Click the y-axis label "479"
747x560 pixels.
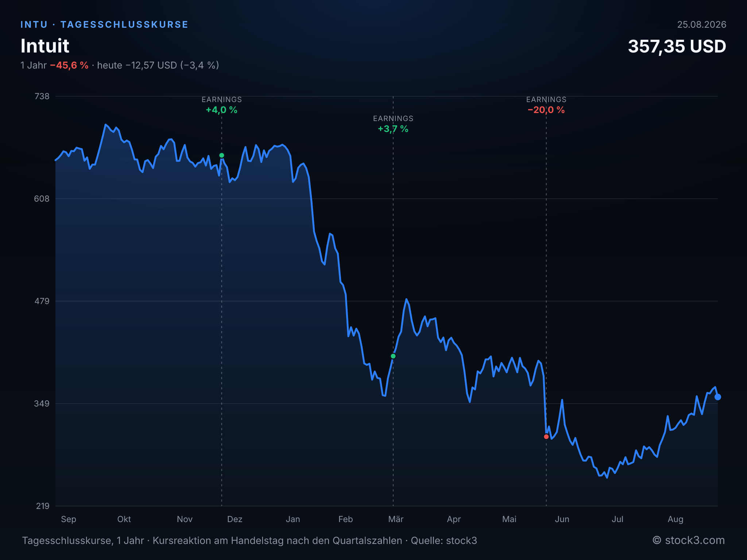coord(42,301)
